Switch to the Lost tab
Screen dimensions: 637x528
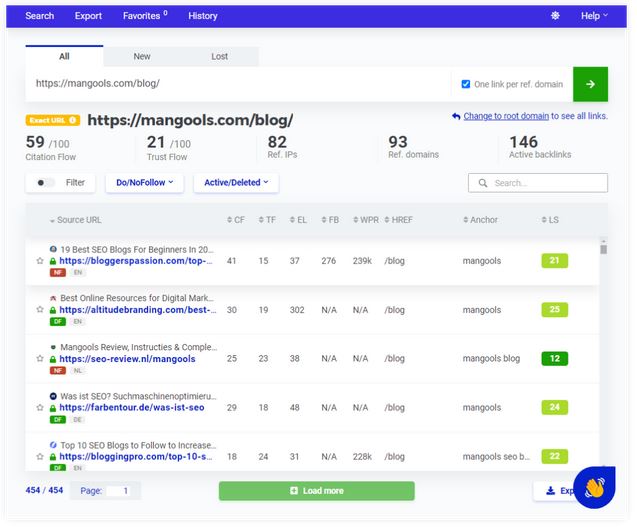pyautogui.click(x=219, y=56)
